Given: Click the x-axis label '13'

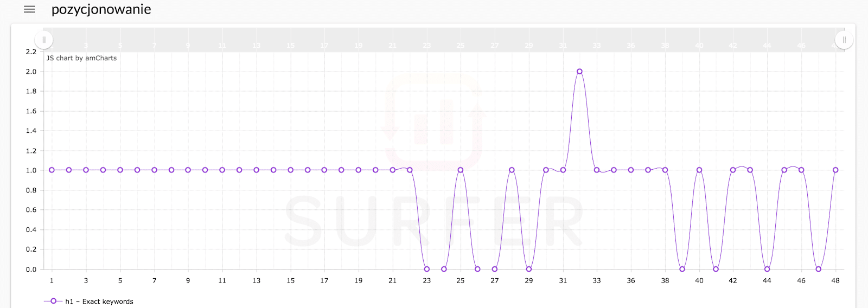Looking at the screenshot, I should [x=256, y=281].
